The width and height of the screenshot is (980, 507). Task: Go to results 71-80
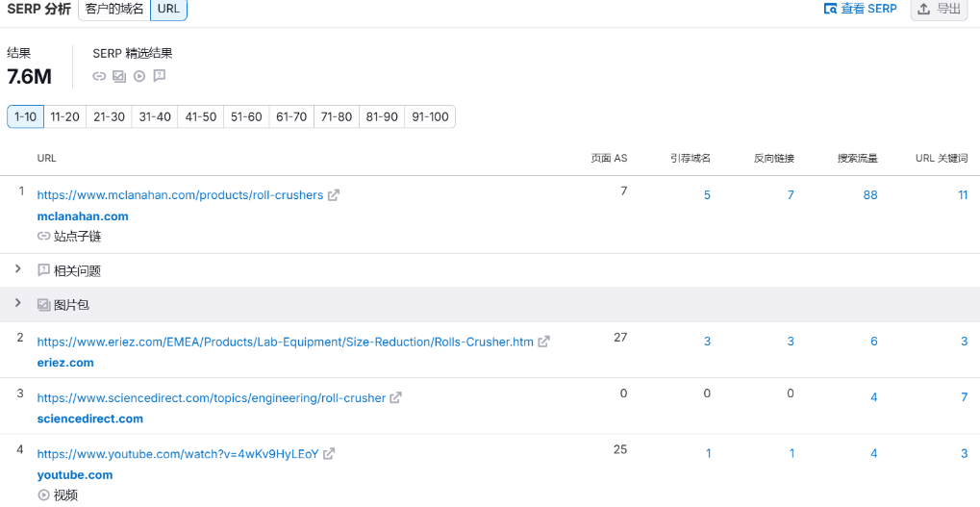(x=337, y=117)
